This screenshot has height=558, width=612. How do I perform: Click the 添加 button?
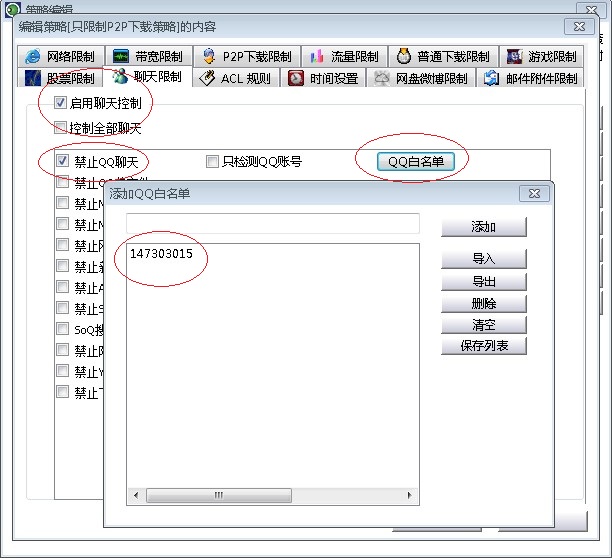484,227
